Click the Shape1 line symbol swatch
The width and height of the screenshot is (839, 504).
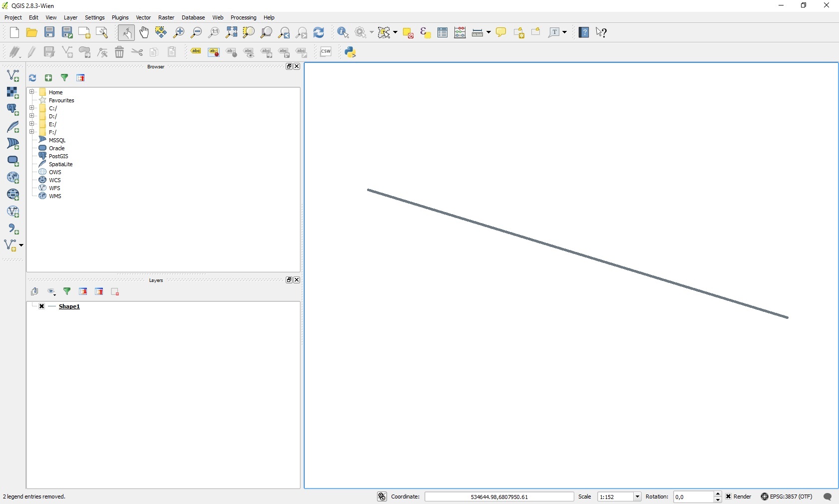click(52, 306)
